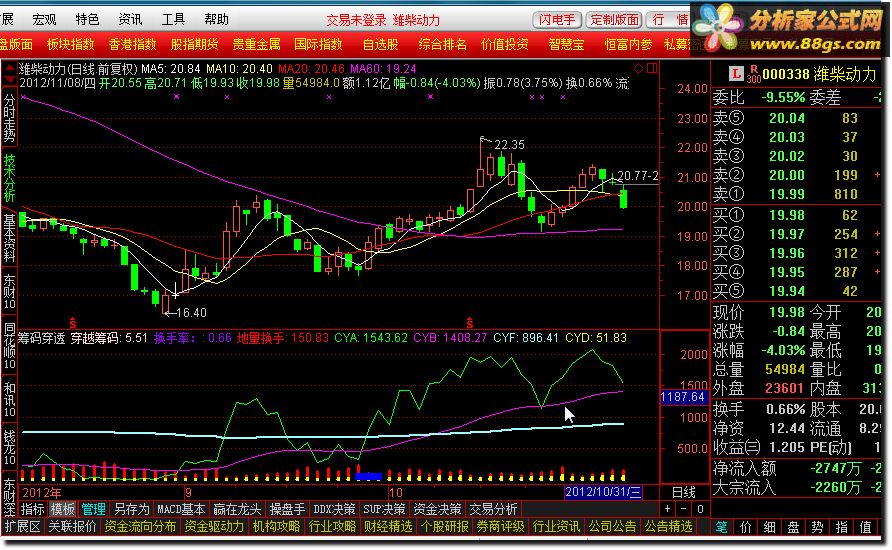This screenshot has width=892, height=550.
Task: Open the 帮助 menu
Action: [217, 20]
